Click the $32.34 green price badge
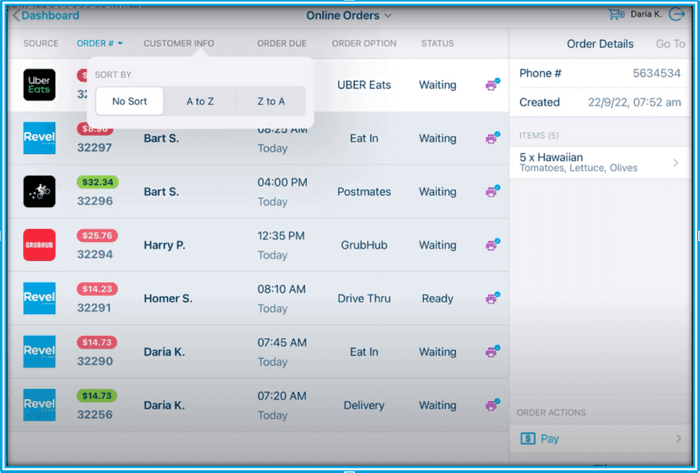 [97, 182]
